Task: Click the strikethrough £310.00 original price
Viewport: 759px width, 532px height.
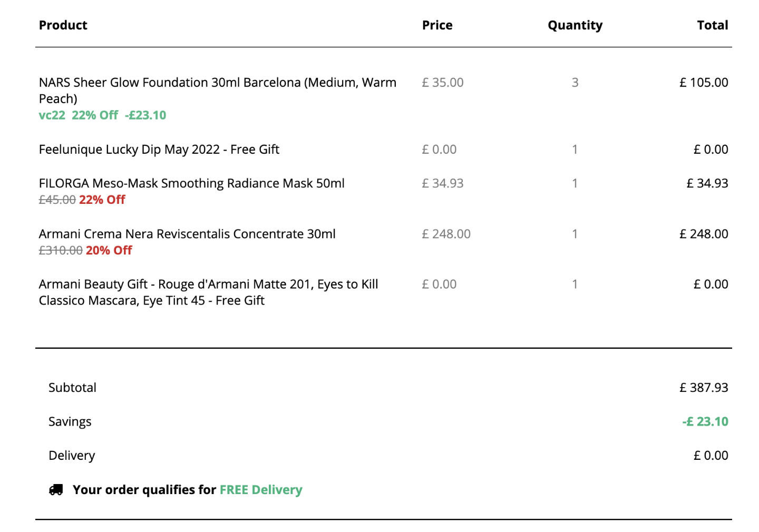Action: [x=61, y=251]
